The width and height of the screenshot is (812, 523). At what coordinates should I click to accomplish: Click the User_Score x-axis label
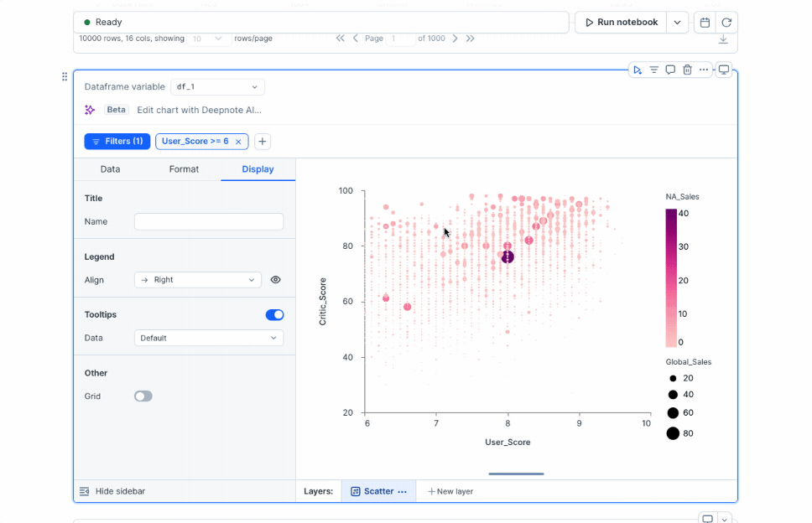pyautogui.click(x=507, y=443)
